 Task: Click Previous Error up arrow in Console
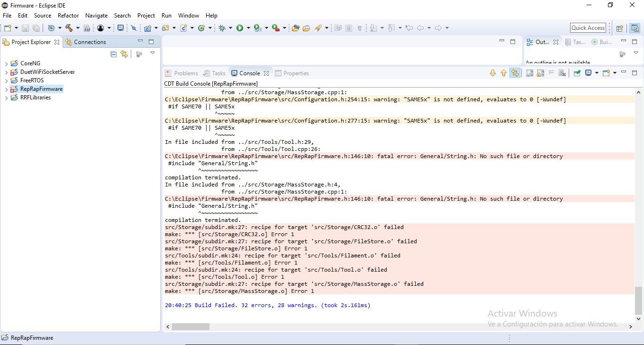pos(503,73)
